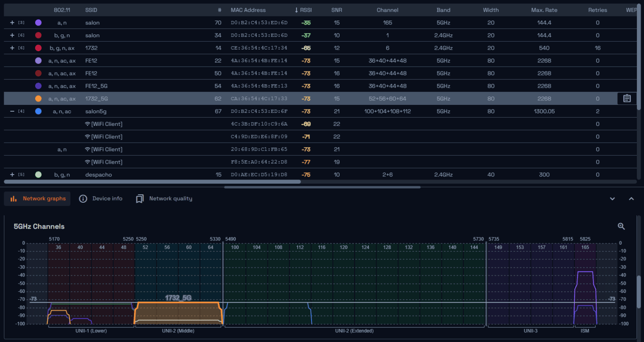Collapse the salon5g client list
The image size is (644, 342).
[x=11, y=111]
